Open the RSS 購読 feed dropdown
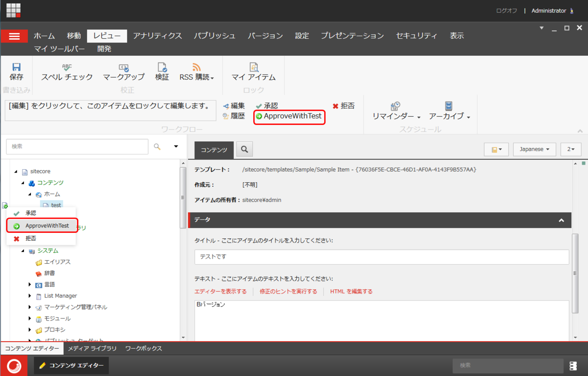Screen dimensions: 588x376 pos(196,72)
